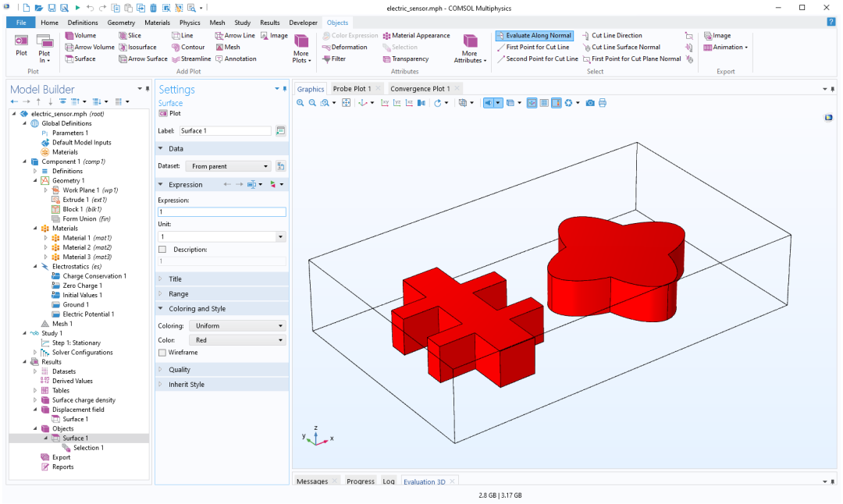The height and width of the screenshot is (504, 843).
Task: Click Zoom Extents in Graphics toolbar
Action: 347,103
